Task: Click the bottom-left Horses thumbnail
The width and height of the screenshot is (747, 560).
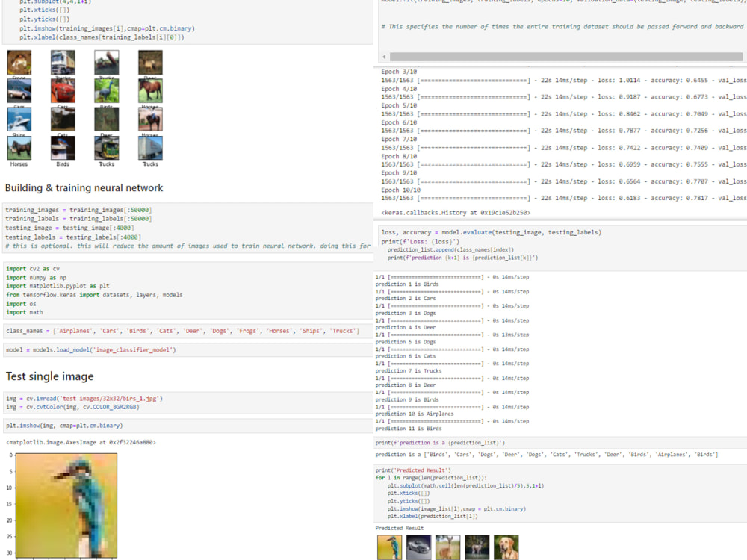Action: click(19, 147)
